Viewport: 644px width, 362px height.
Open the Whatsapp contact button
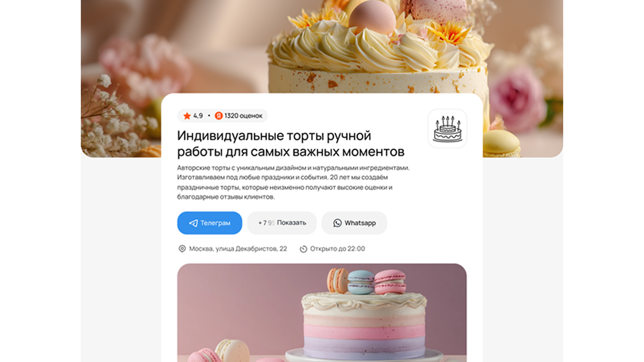354,223
